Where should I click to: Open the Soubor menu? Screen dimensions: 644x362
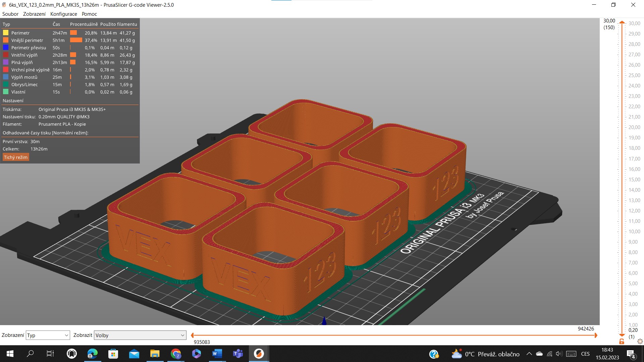click(x=10, y=14)
